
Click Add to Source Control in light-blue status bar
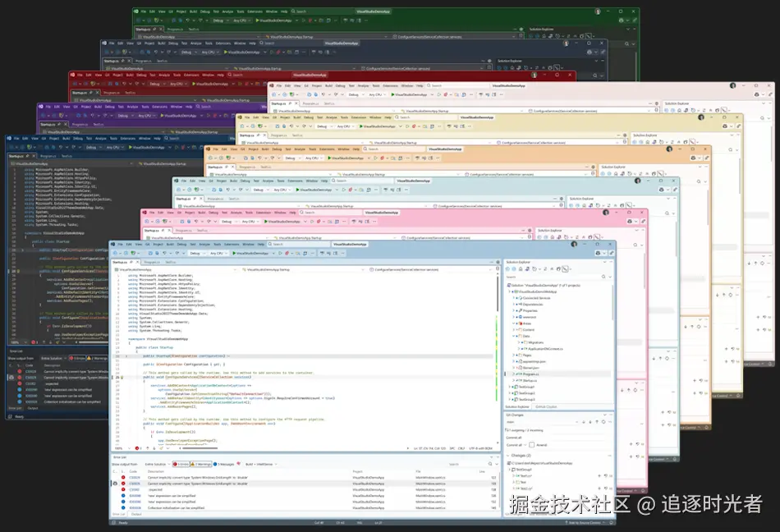(x=585, y=522)
